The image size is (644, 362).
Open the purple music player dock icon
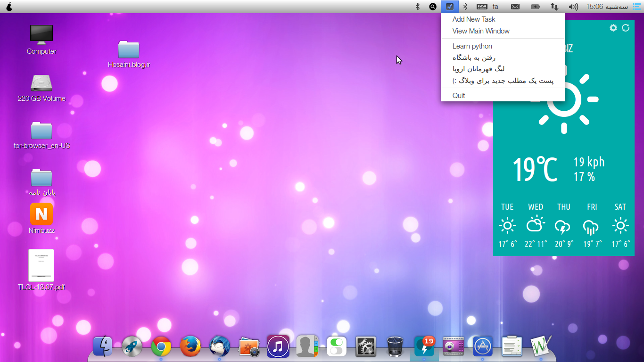(278, 347)
